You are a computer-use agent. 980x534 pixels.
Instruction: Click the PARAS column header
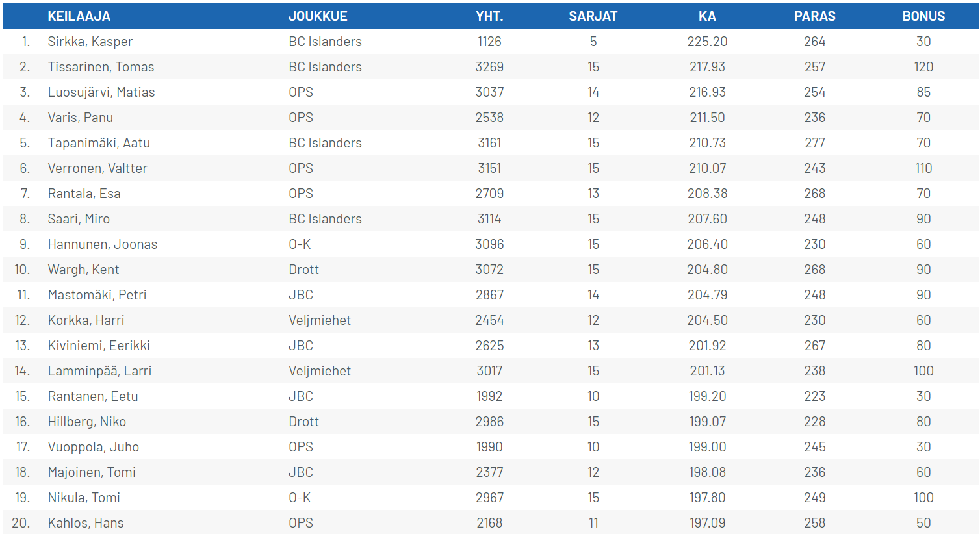tap(814, 16)
